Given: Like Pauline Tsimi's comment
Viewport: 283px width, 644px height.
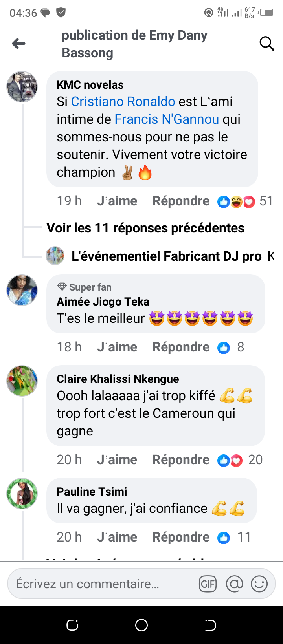Looking at the screenshot, I should (117, 537).
